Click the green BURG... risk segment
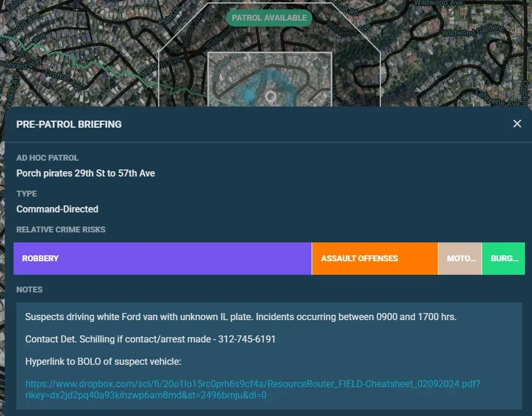The width and height of the screenshot is (532, 416). pos(504,258)
